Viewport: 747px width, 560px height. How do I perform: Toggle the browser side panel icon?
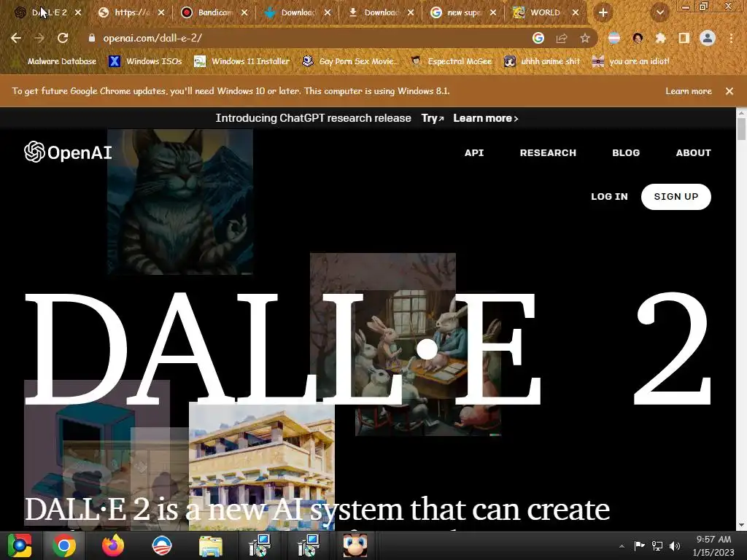coord(684,38)
